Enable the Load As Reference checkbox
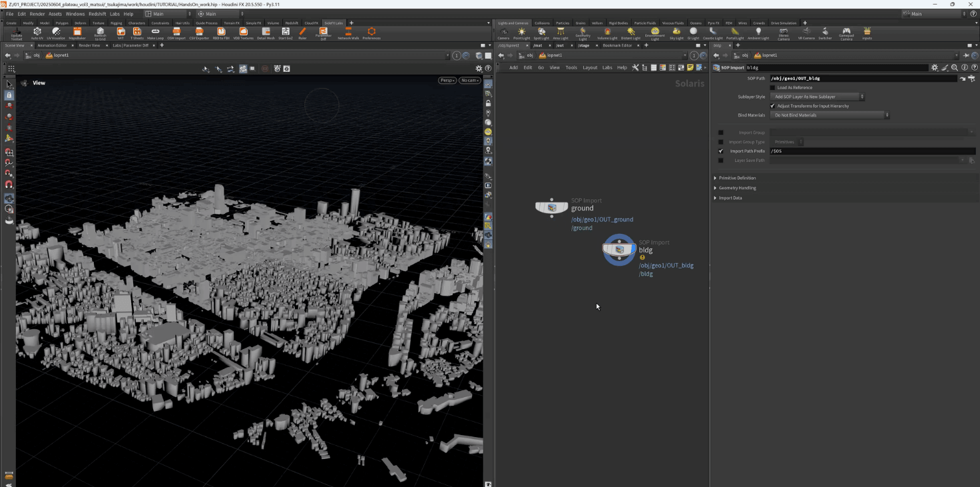 pos(772,88)
